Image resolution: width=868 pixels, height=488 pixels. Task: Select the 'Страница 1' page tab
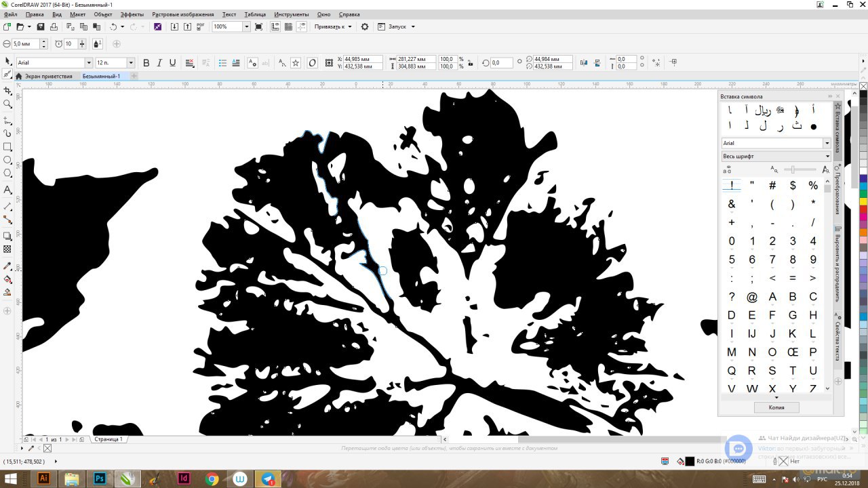point(108,439)
